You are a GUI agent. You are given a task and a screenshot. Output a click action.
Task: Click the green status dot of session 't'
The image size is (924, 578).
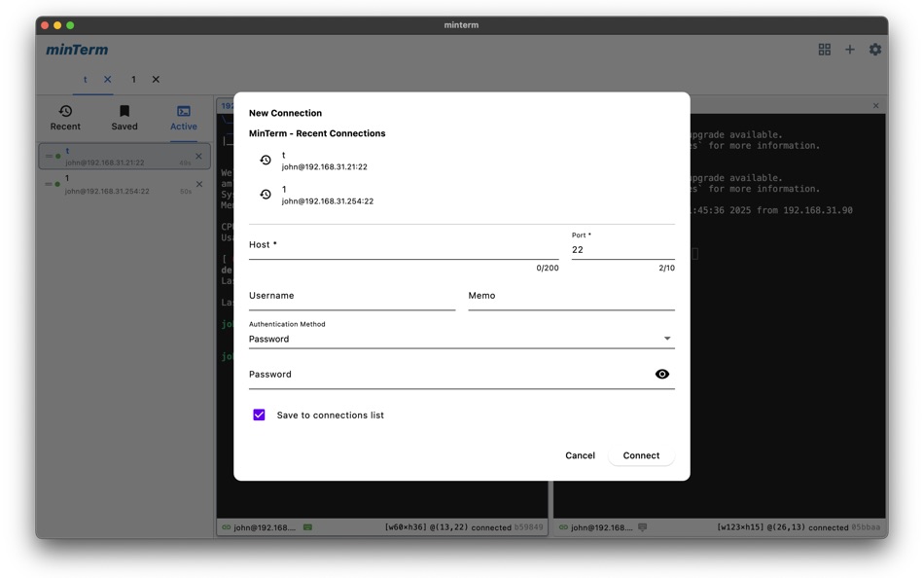pyautogui.click(x=57, y=157)
